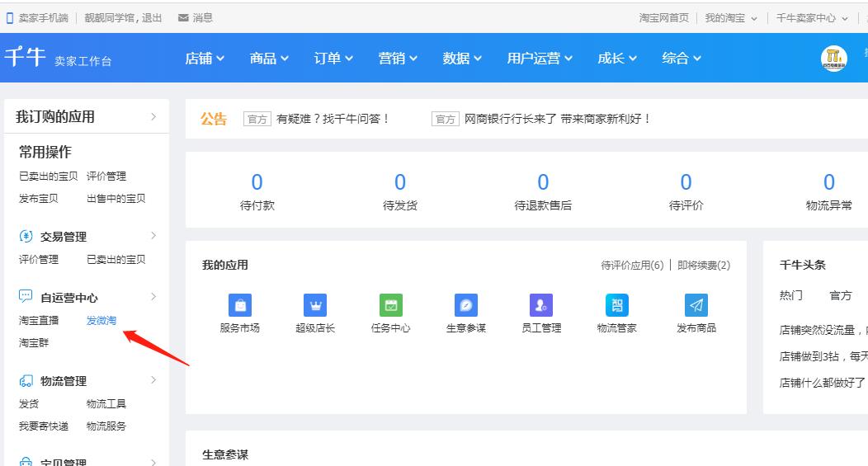
Task: Open announcement 有疑难？找千牛问答！
Action: (333, 119)
